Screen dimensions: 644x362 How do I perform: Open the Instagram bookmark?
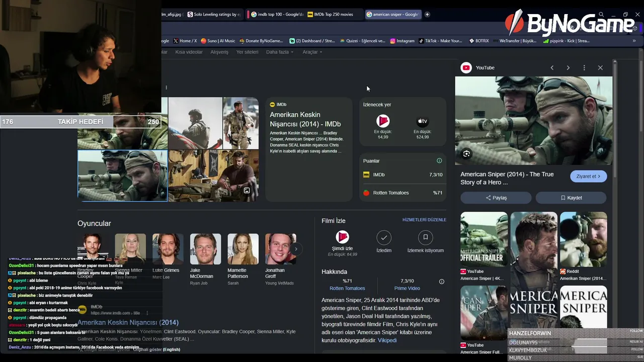pos(402,41)
